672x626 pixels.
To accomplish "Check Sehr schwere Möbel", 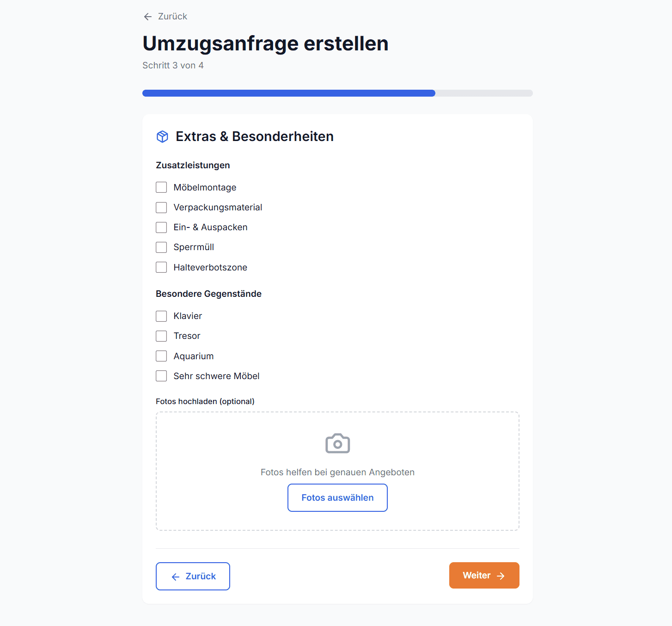I will pos(161,376).
